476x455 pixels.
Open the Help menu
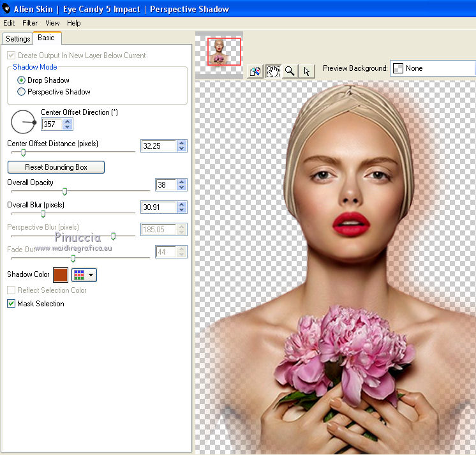pos(74,23)
